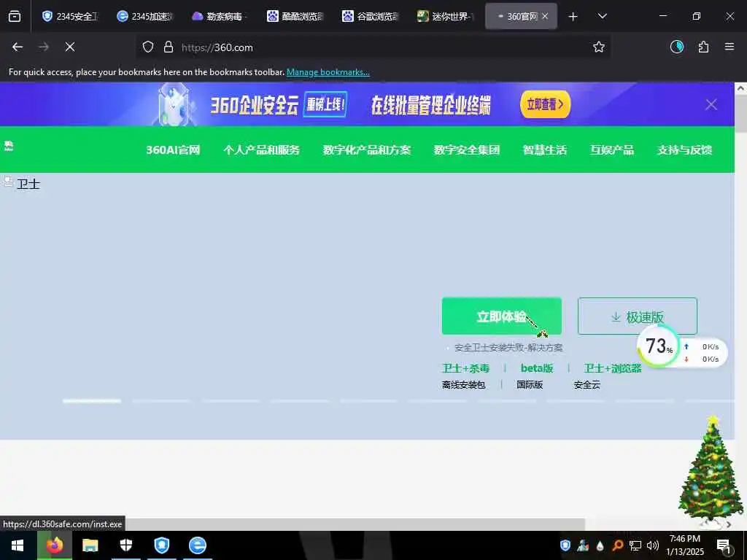747x560 pixels.
Task: Select the 卫士+杀毒 download link
Action: [x=465, y=368]
